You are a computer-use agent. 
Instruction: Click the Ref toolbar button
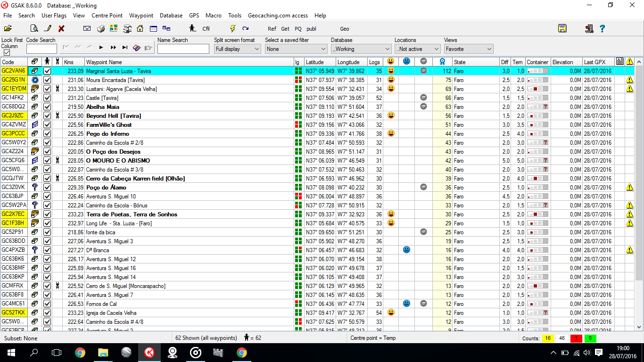tap(272, 29)
